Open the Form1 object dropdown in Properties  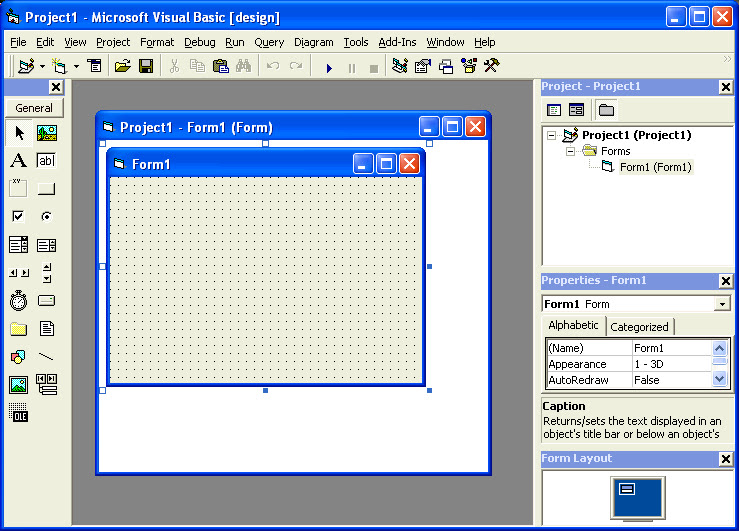tap(722, 304)
